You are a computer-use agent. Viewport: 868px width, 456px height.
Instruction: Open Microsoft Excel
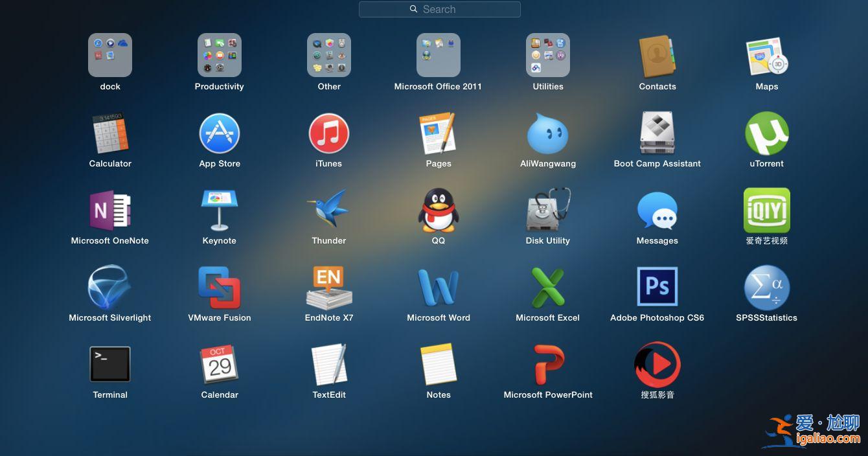(x=548, y=288)
